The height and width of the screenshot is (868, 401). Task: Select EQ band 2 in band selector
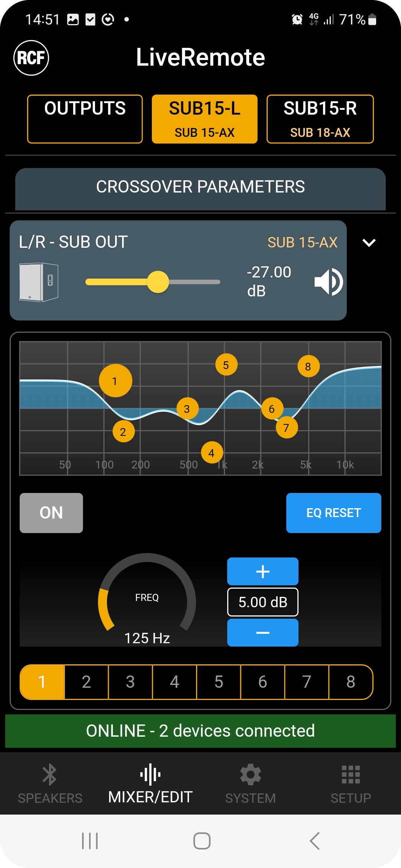pos(86,682)
